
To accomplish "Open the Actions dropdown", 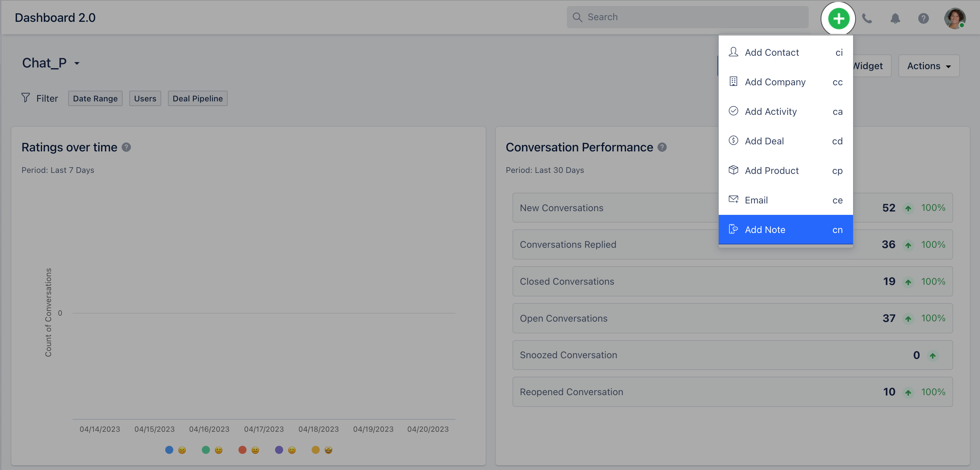I will 929,66.
